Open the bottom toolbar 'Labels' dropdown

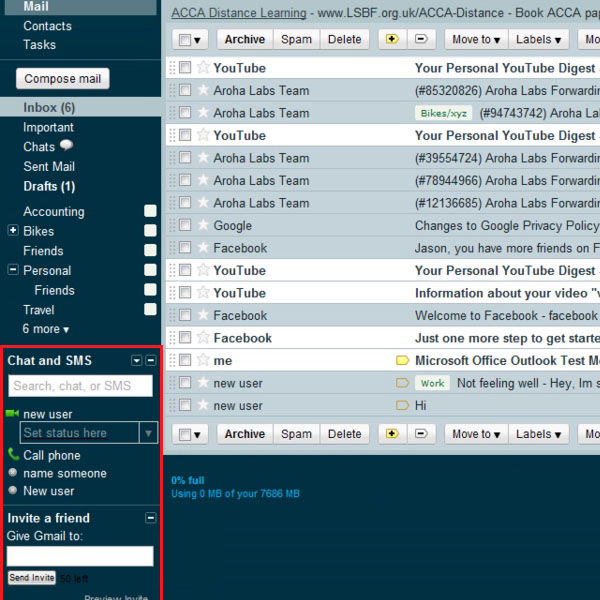[538, 434]
